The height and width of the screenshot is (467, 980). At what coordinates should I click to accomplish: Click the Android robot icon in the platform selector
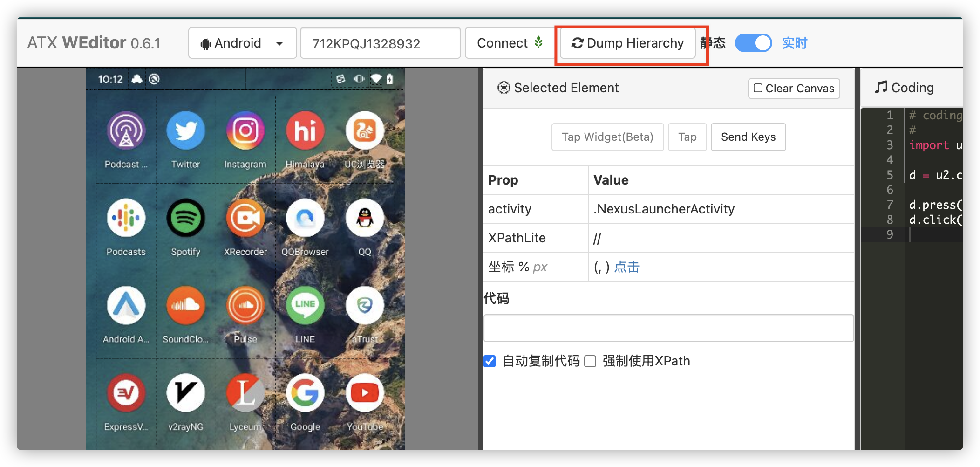[206, 43]
